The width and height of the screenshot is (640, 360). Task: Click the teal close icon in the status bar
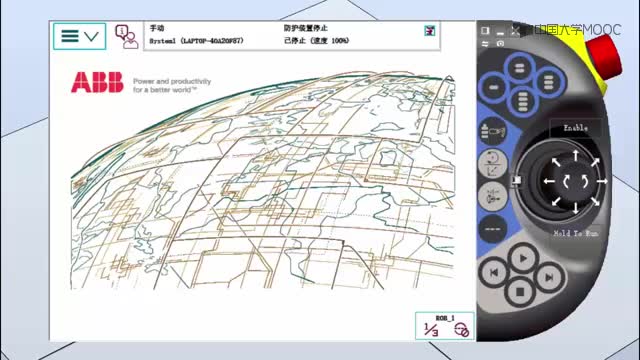tap(429, 31)
